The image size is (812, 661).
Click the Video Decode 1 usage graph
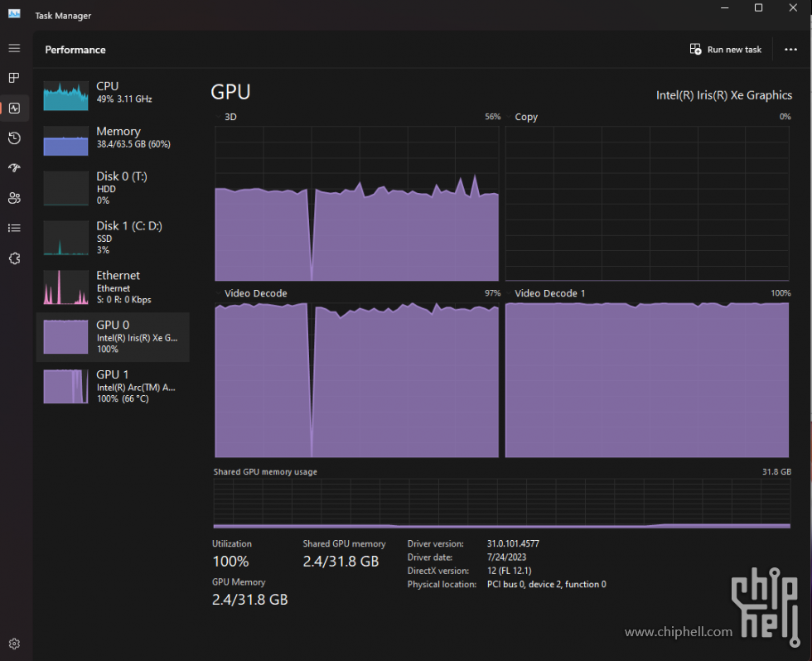tap(647, 380)
